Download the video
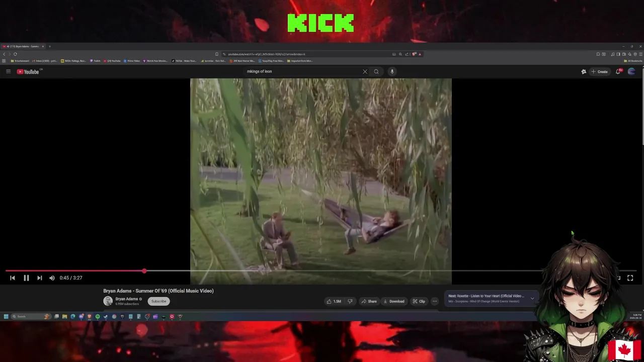Viewport: 644px width, 362px height. click(x=393, y=301)
